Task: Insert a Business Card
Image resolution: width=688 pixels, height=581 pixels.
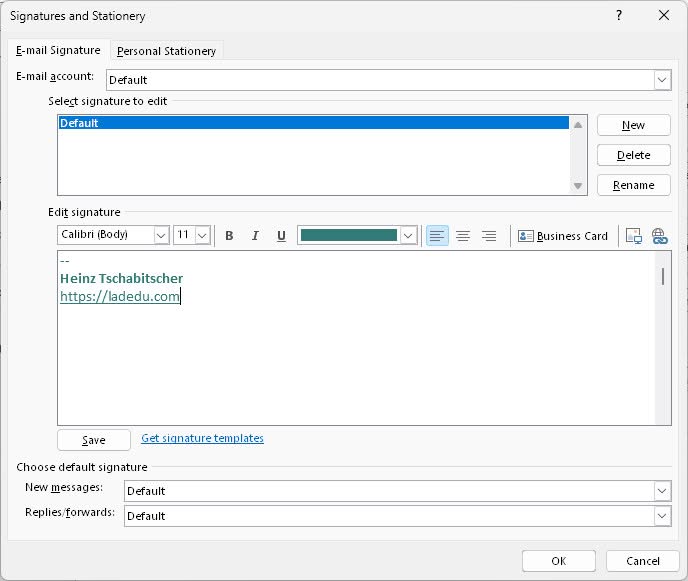Action: (563, 236)
